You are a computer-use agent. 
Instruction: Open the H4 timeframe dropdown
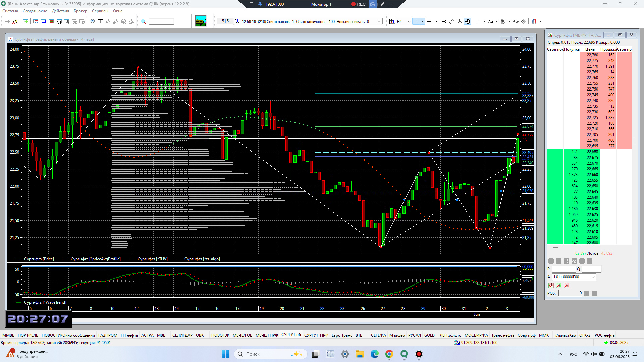[409, 21]
